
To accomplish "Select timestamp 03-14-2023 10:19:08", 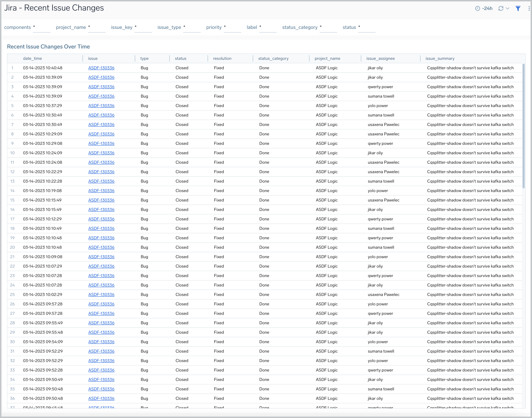I will [x=42, y=191].
